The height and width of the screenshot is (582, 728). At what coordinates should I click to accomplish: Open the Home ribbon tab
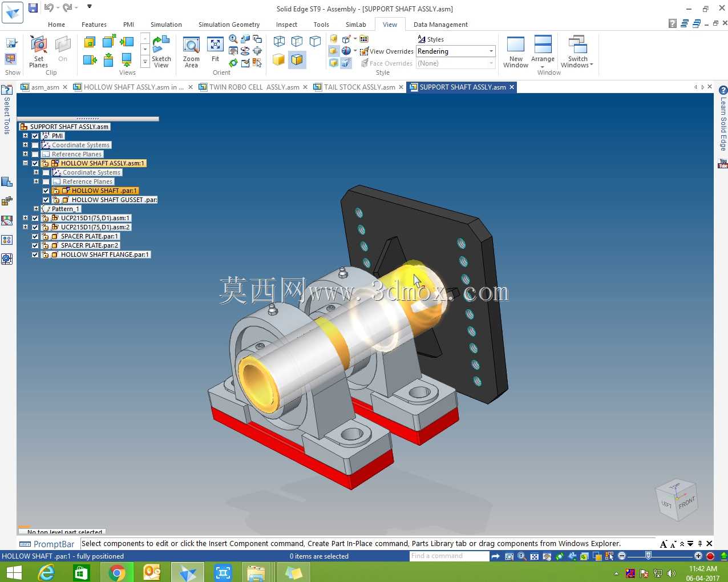tap(56, 25)
